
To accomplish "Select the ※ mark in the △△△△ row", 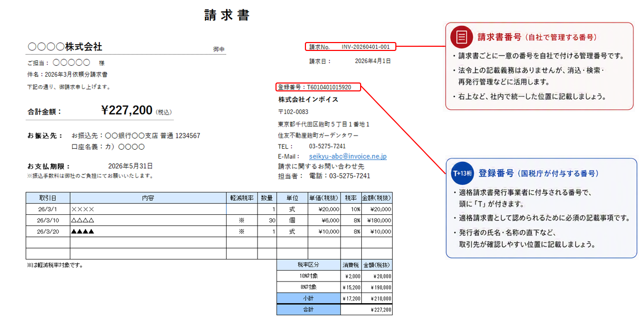I will (x=242, y=220).
